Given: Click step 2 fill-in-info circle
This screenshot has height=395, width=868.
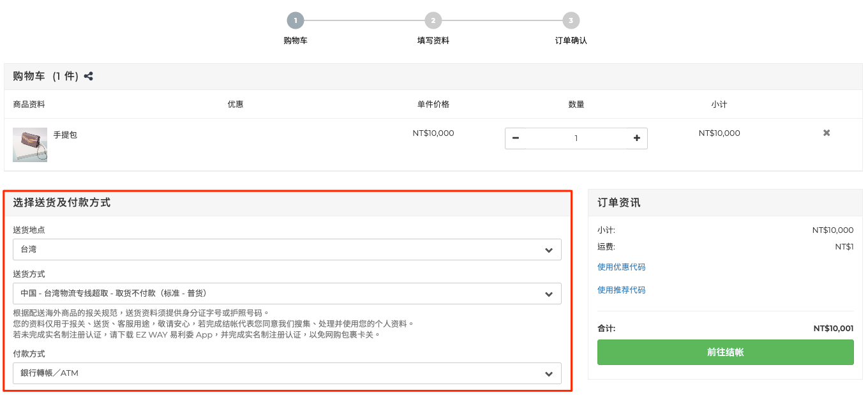Looking at the screenshot, I should [433, 20].
